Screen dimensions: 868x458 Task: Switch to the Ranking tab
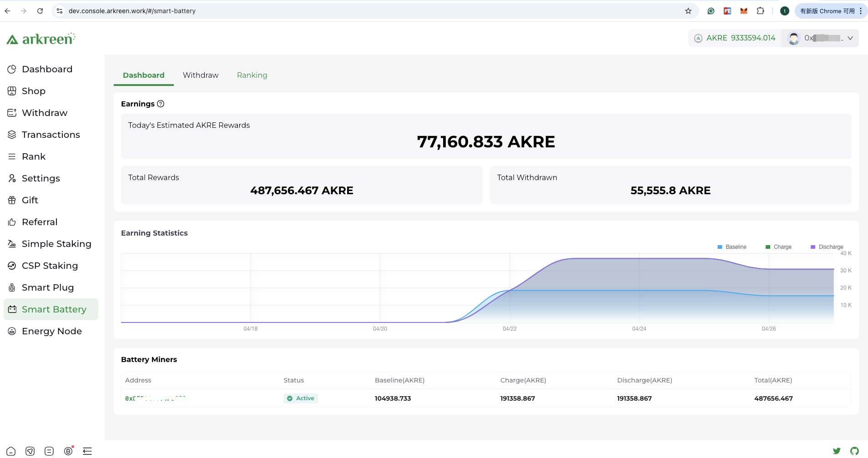pos(252,75)
